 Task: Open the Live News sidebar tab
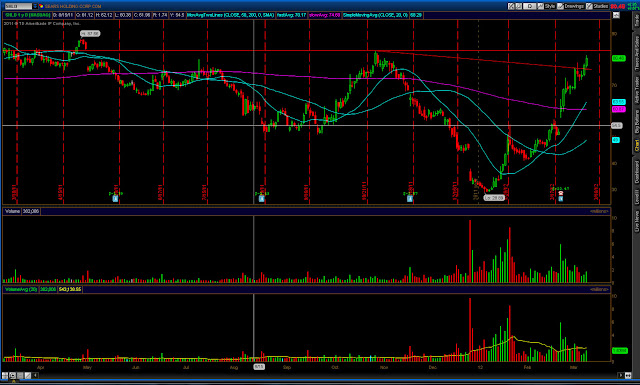(x=636, y=221)
